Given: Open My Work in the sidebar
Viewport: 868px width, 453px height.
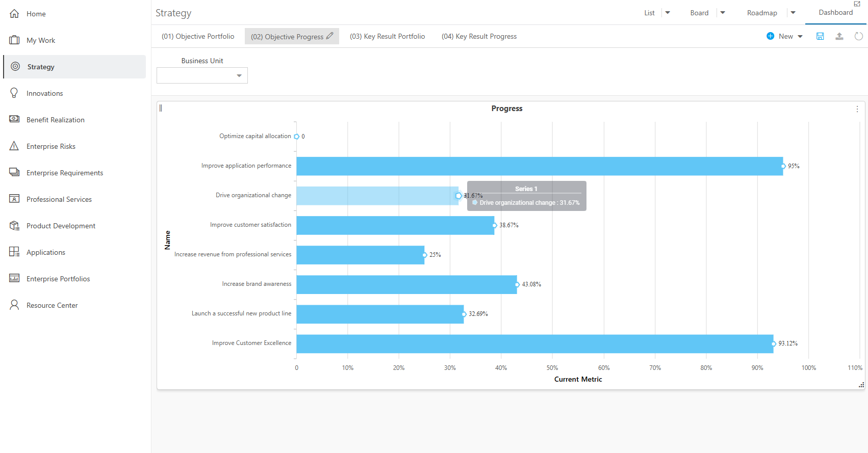Looking at the screenshot, I should click(74, 40).
